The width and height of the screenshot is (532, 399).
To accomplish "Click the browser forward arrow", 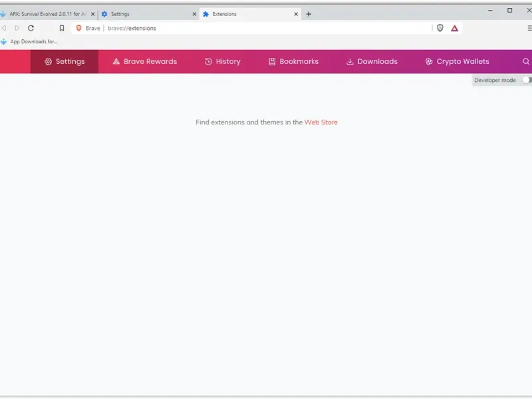I will 17,28.
